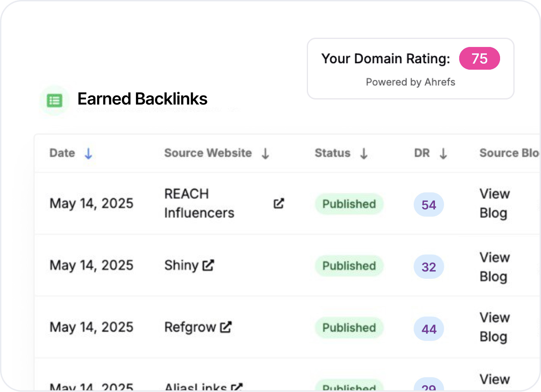Open Shiny website with its external link icon
This screenshot has width=541, height=392.
(x=208, y=265)
